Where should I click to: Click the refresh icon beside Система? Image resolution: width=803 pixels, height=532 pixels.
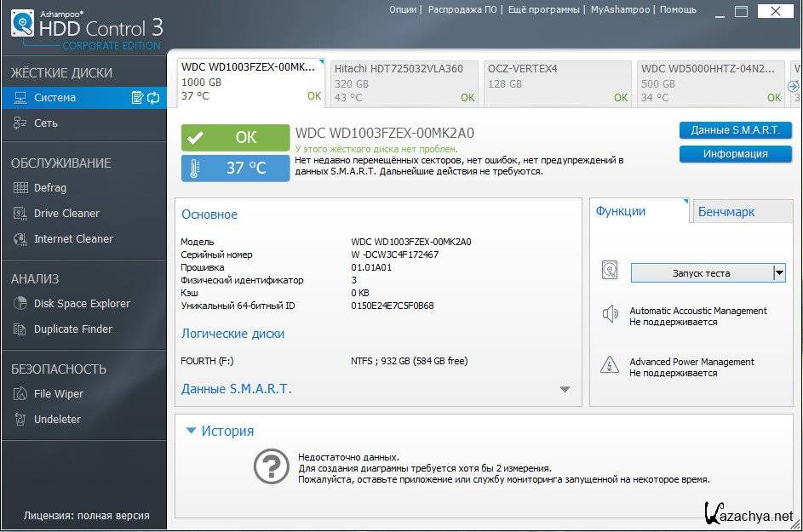153,98
